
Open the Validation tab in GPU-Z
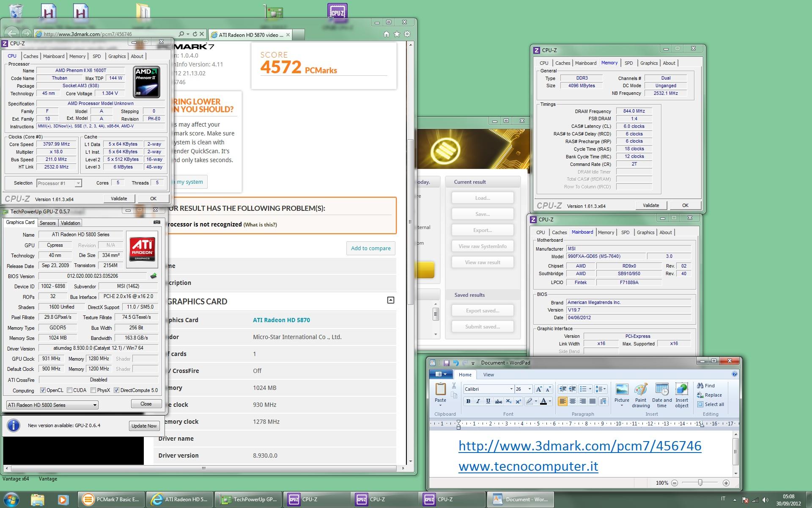point(70,223)
